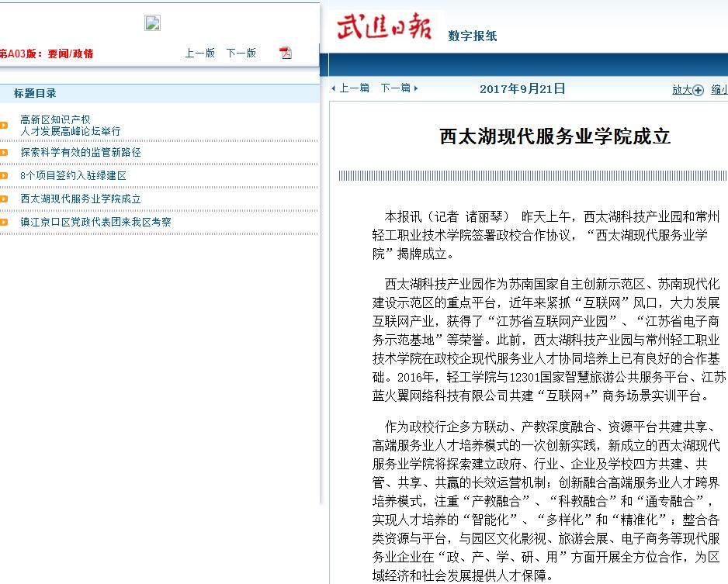Screen dimensions: 728x584
Task: Click the article headline 西太湖现代服务业学院成立
Action: coord(555,136)
